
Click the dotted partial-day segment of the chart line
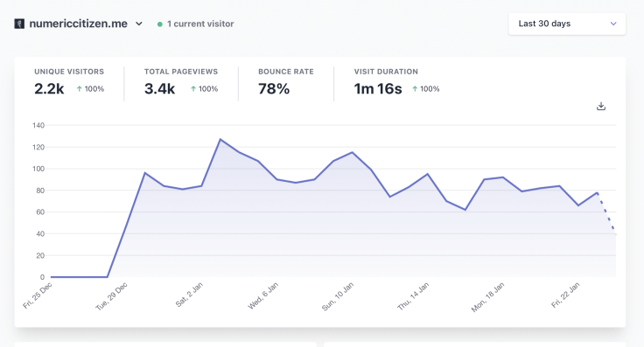coord(606,213)
